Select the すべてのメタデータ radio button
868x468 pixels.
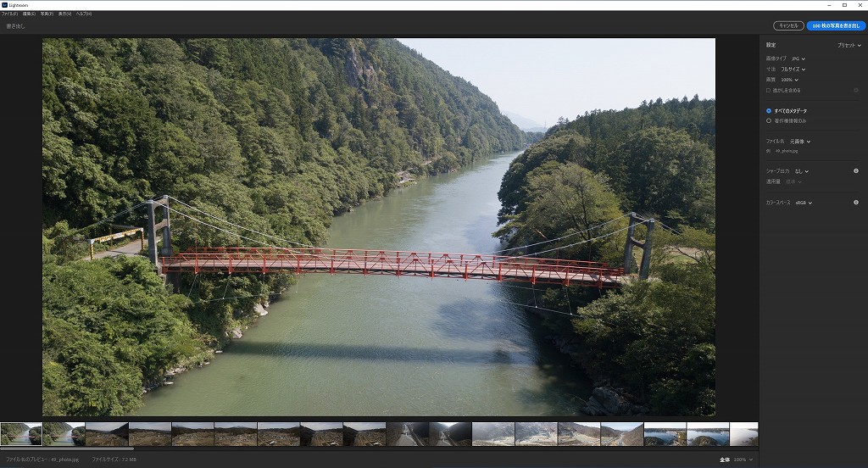coord(768,111)
